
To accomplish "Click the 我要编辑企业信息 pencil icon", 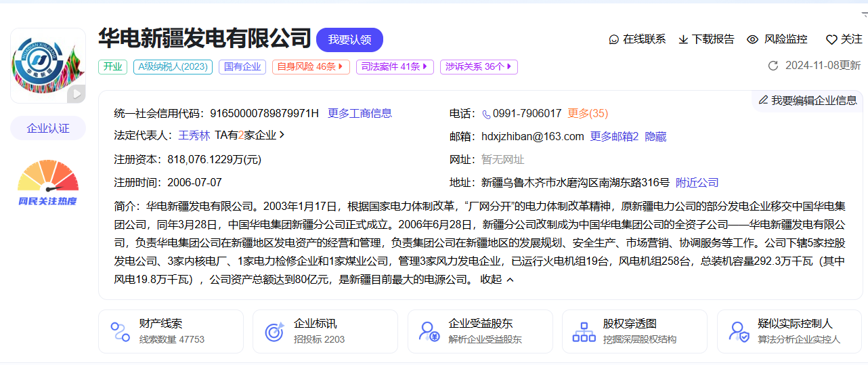I will pos(763,100).
